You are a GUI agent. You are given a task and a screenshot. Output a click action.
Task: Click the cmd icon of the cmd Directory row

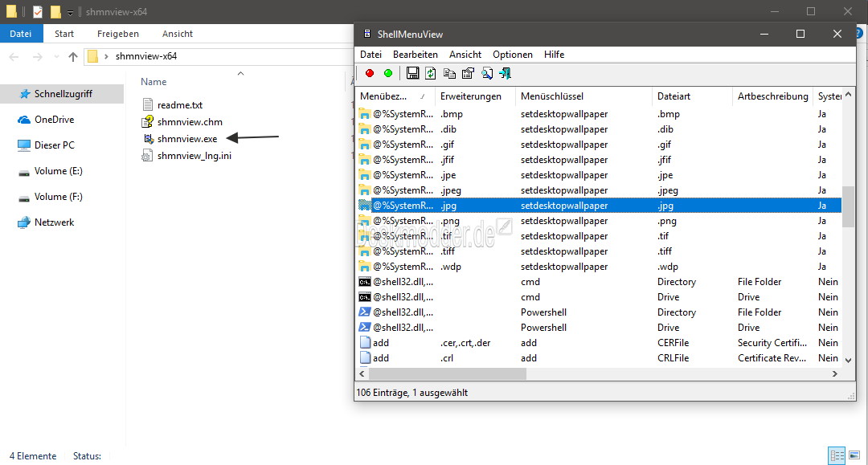[364, 281]
